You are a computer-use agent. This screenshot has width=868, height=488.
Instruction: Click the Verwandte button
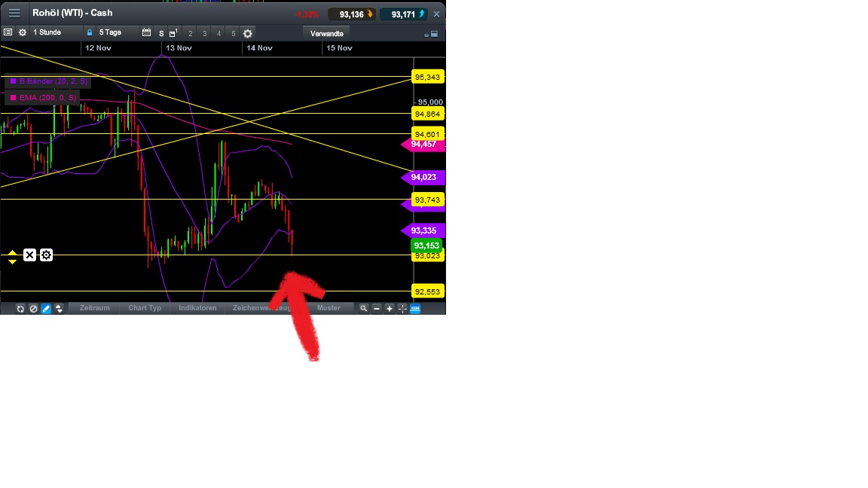[325, 32]
